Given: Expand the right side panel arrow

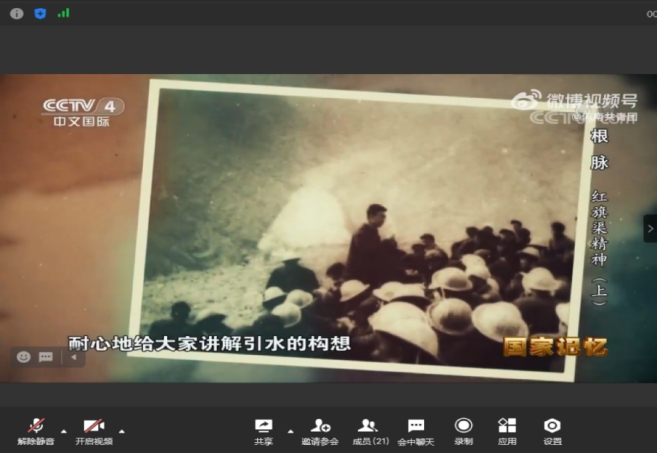Looking at the screenshot, I should pyautogui.click(x=649, y=227).
